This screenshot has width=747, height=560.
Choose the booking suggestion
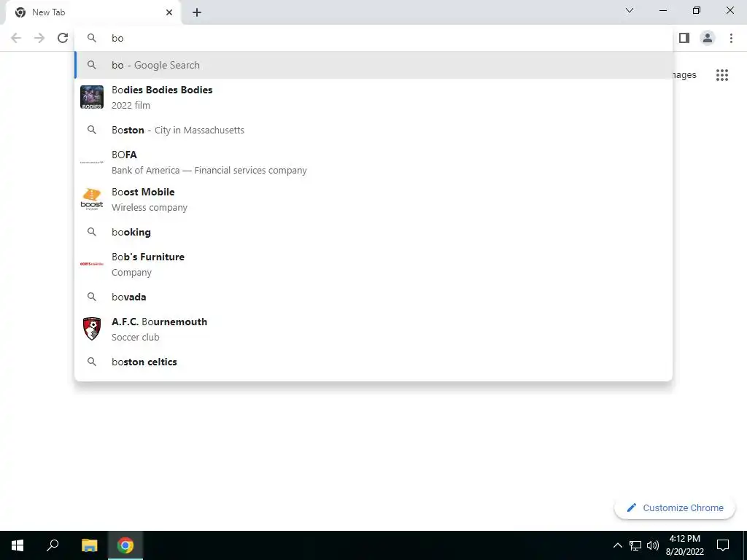click(374, 232)
